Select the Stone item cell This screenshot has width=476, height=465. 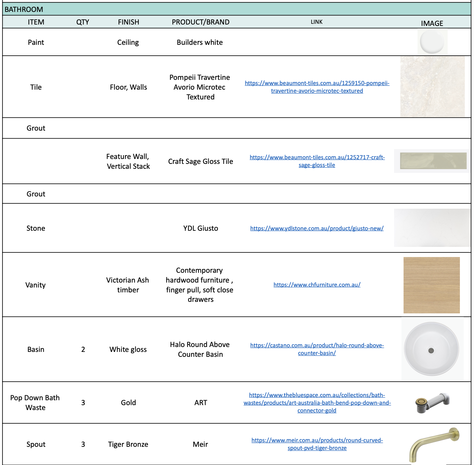(x=36, y=228)
